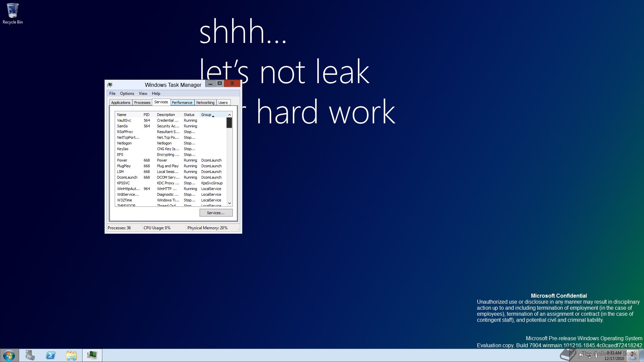644x362 pixels.
Task: Click KpsSvcGroup group cell
Action: 212,183
